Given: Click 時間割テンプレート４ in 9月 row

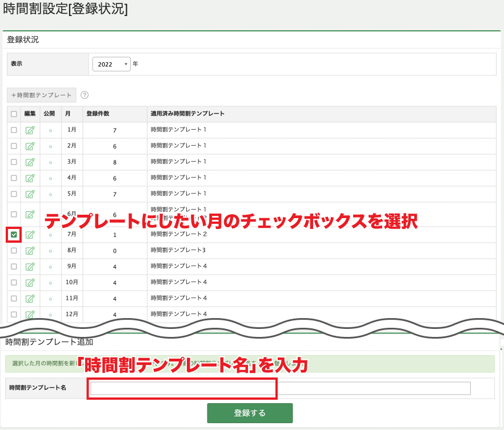Looking at the screenshot, I should (x=179, y=266).
